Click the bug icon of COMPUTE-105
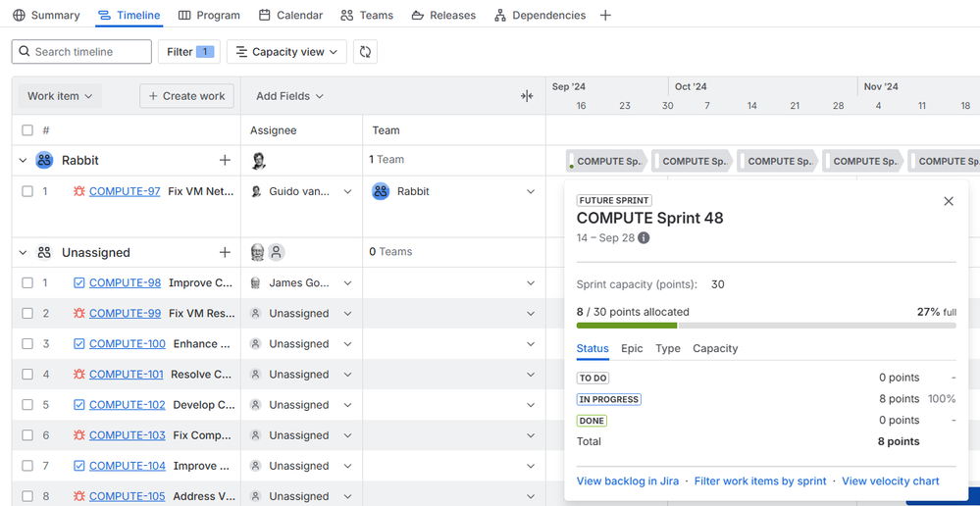980x506 pixels. pos(79,496)
